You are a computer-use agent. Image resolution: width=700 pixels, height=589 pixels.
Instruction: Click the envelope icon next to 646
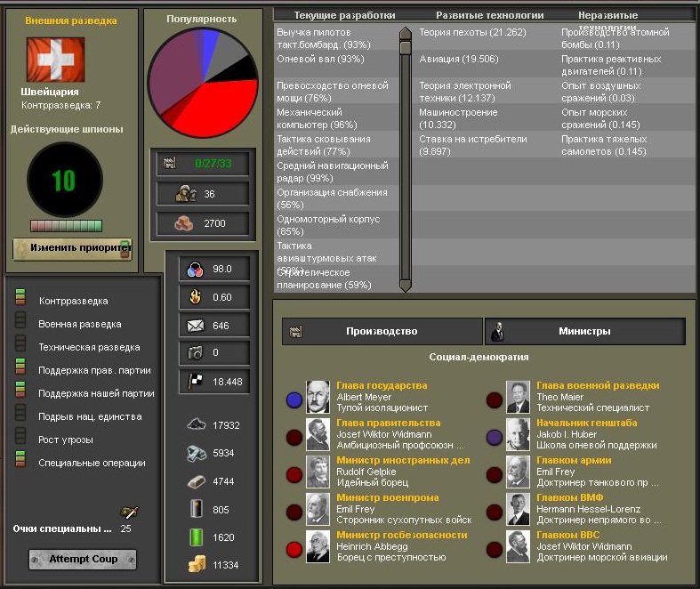(196, 326)
